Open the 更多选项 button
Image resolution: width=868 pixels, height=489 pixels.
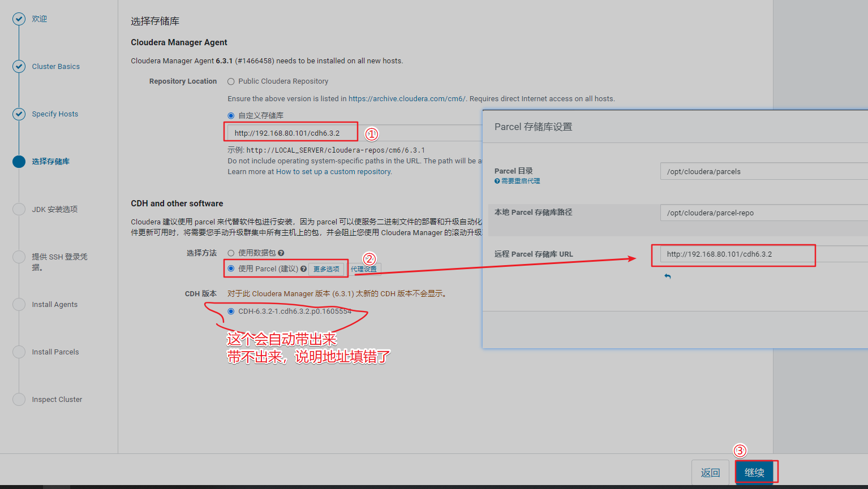[326, 269]
